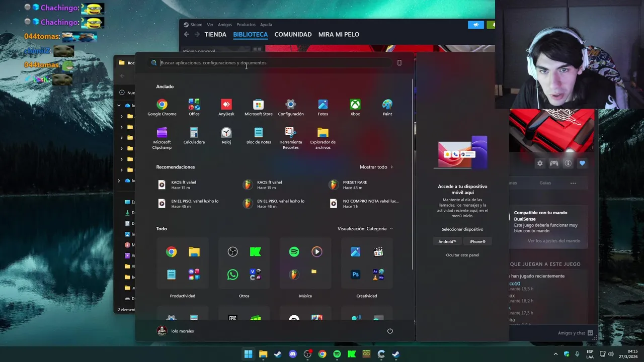644x362 pixels.
Task: Launch the pinned Xbox app
Action: tap(355, 108)
